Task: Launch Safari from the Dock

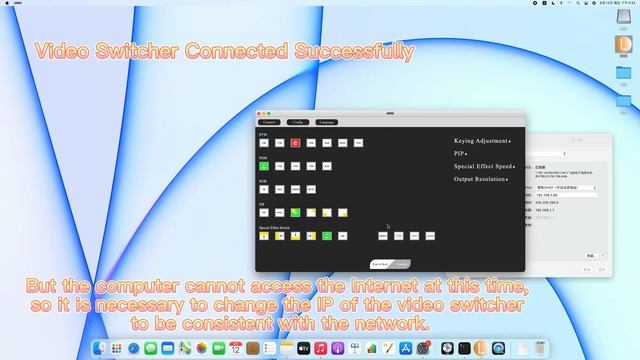Action: 133,348
